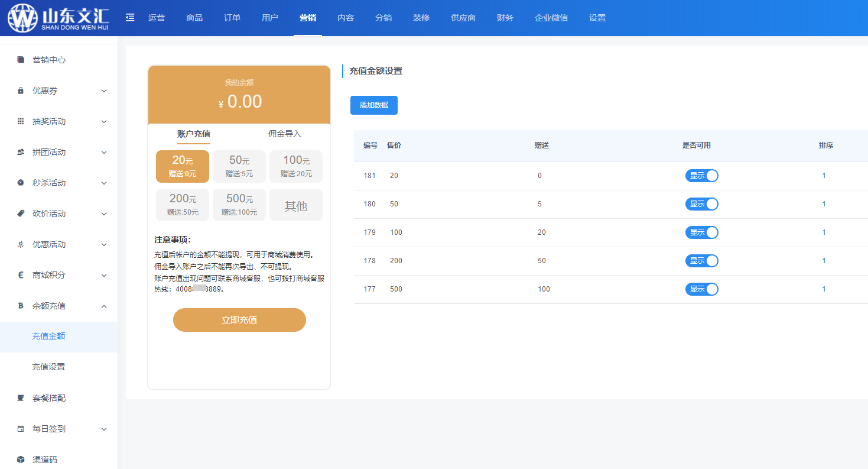The height and width of the screenshot is (469, 868).
Task: Open the 内容 top menu
Action: tap(346, 18)
